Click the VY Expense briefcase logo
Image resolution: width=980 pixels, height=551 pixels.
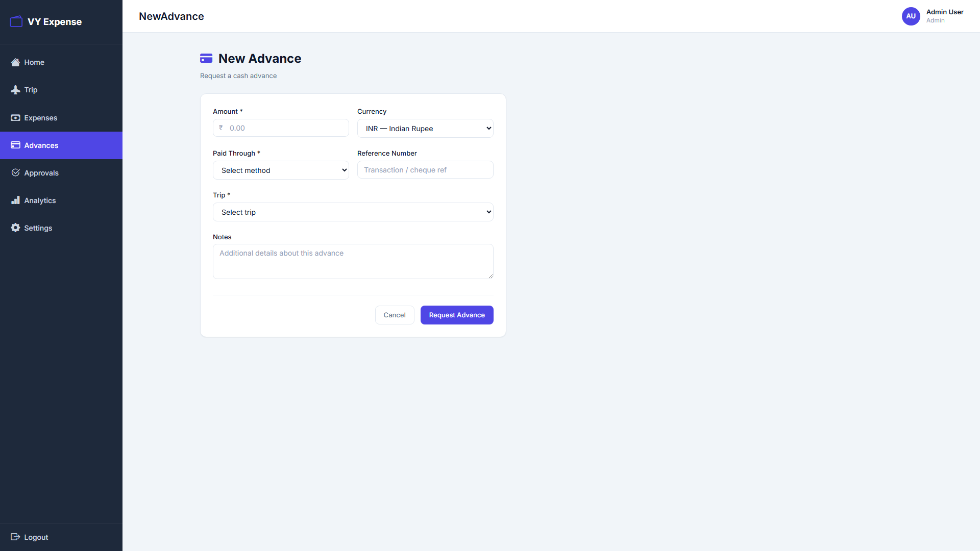(x=16, y=21)
